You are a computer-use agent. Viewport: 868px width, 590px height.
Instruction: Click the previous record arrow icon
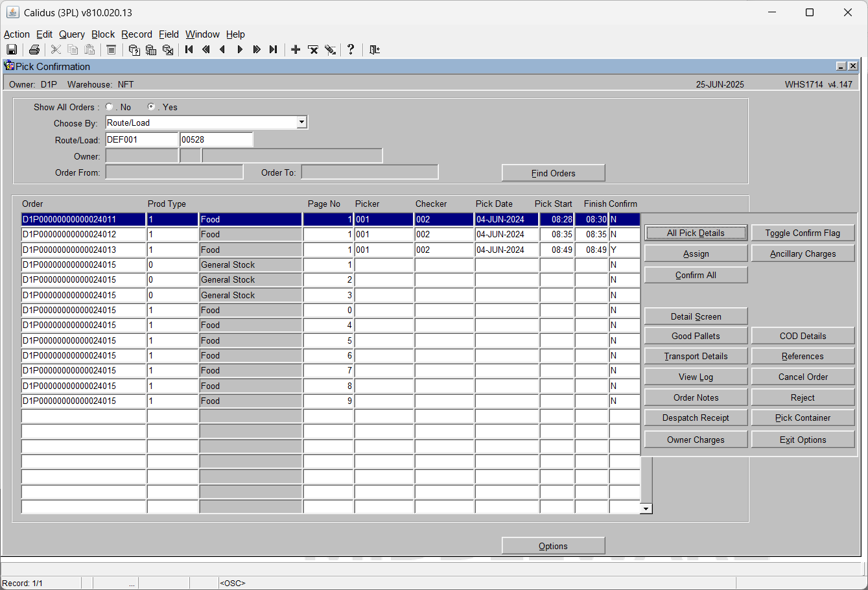point(223,49)
